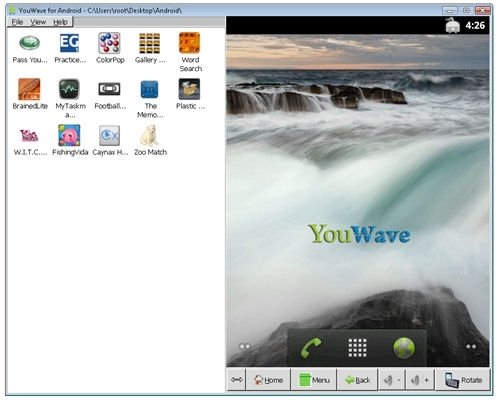This screenshot has width=498, height=400.
Task: Maximize the YouWave window
Action: tap(466, 11)
